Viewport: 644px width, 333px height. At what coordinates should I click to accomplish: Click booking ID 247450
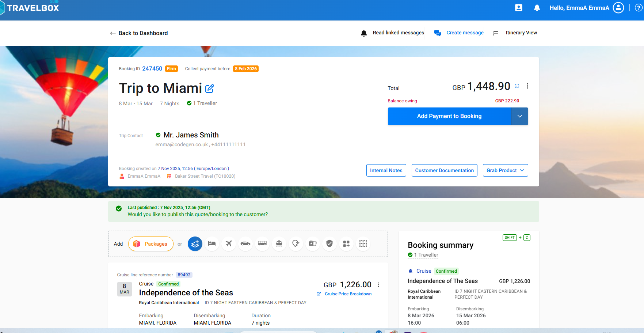point(152,69)
